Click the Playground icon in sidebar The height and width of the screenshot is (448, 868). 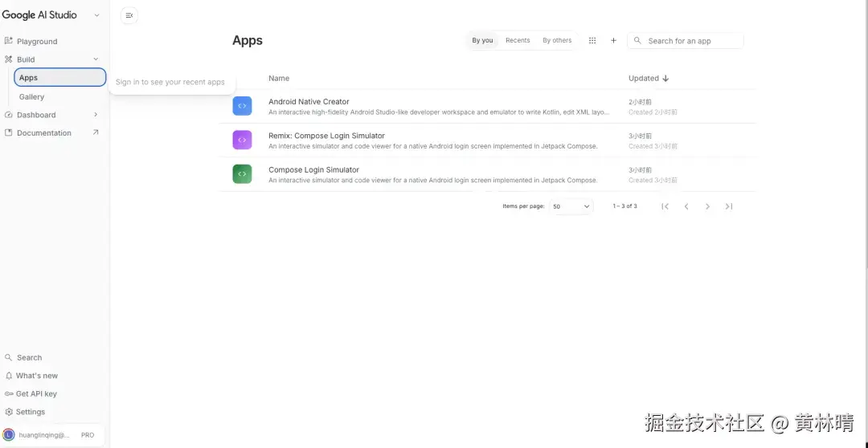(x=8, y=41)
